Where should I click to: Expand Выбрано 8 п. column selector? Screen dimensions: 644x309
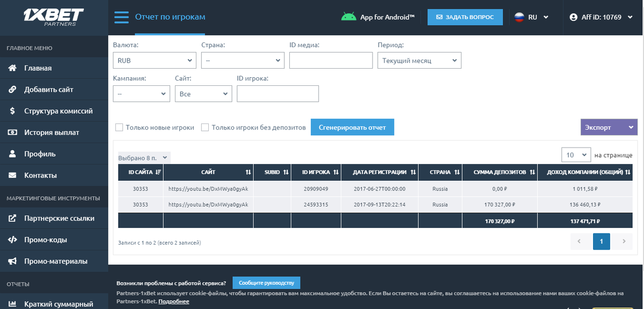tap(144, 158)
